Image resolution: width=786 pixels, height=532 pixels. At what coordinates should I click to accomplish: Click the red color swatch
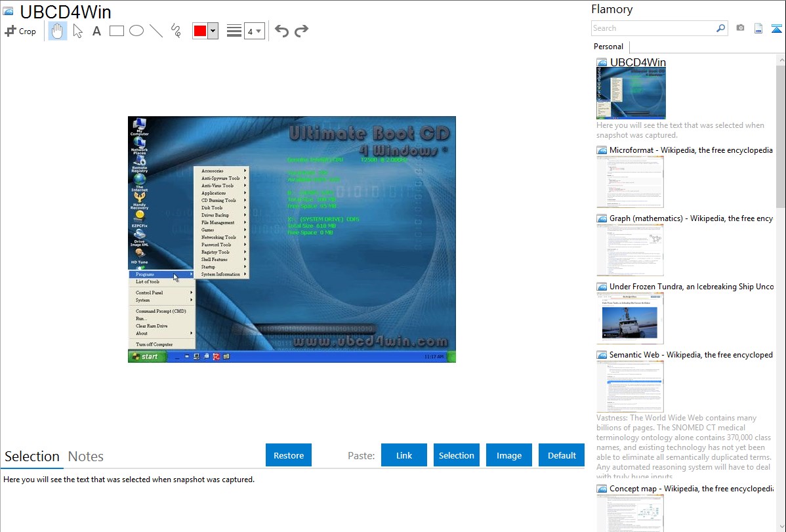click(x=200, y=31)
